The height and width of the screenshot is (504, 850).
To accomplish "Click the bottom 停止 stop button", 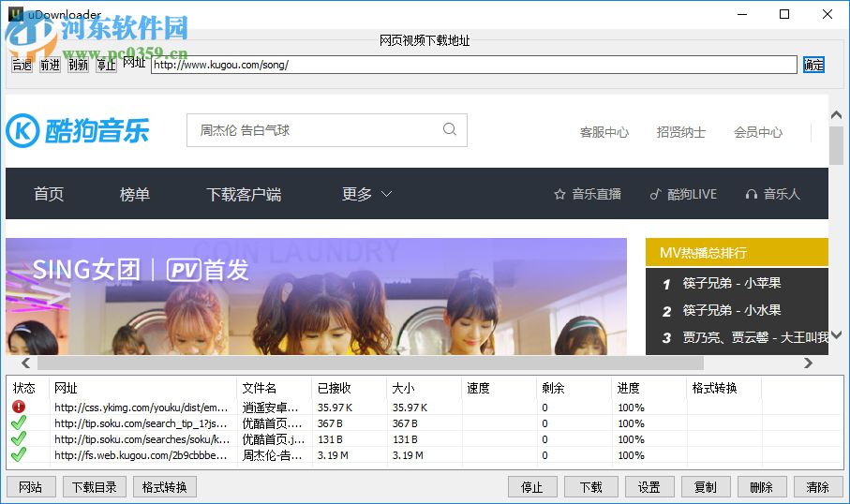I will tap(532, 486).
